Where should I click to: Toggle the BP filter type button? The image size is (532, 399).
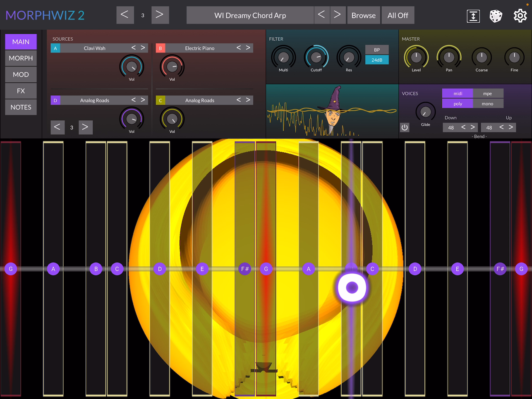(x=377, y=50)
